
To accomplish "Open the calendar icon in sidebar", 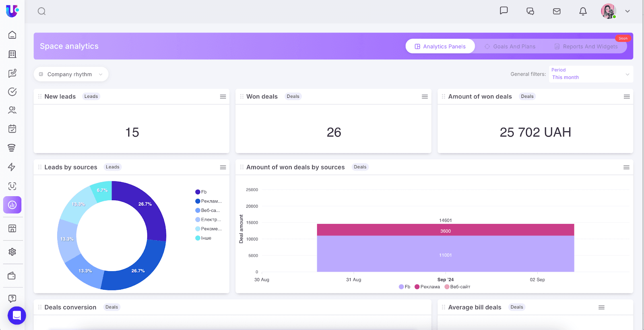I will 12,129.
